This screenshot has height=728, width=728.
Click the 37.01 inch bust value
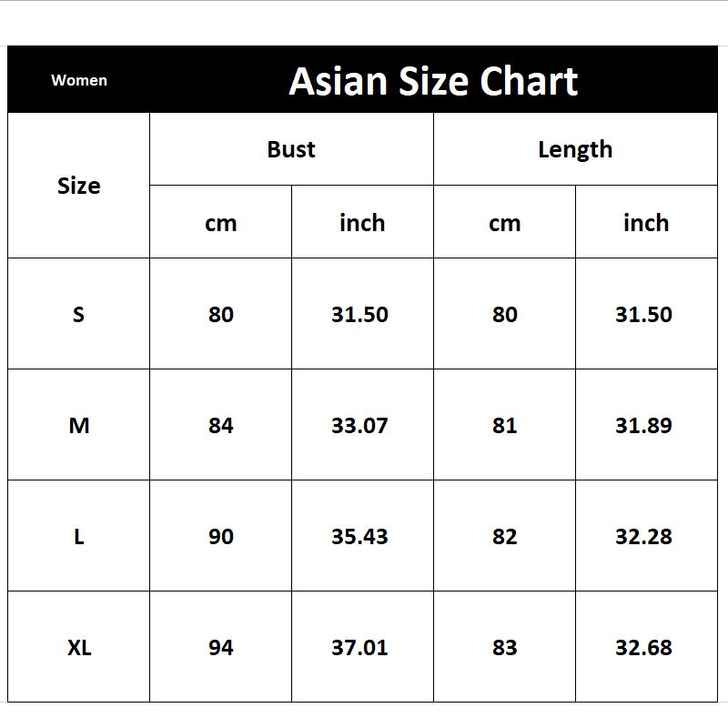359,647
